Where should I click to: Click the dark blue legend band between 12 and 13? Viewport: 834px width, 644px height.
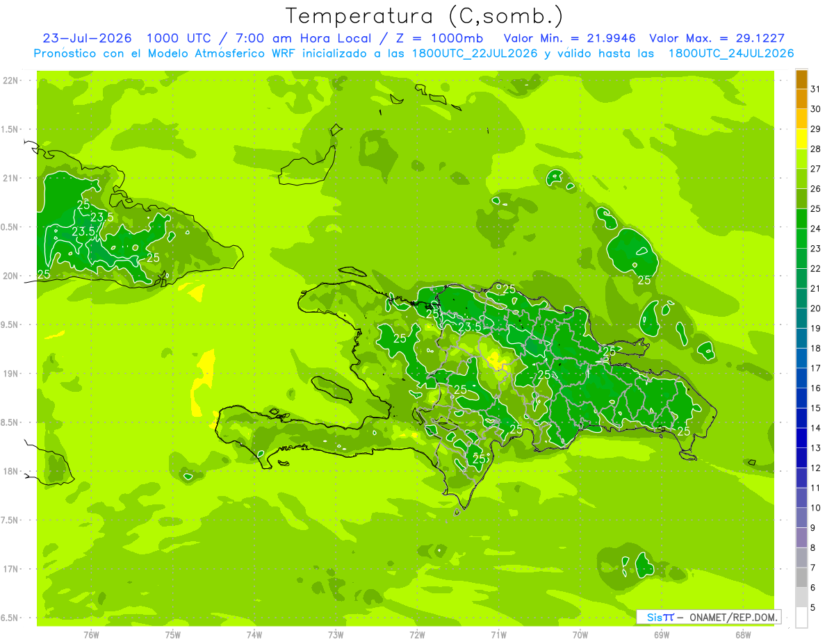pos(801,458)
